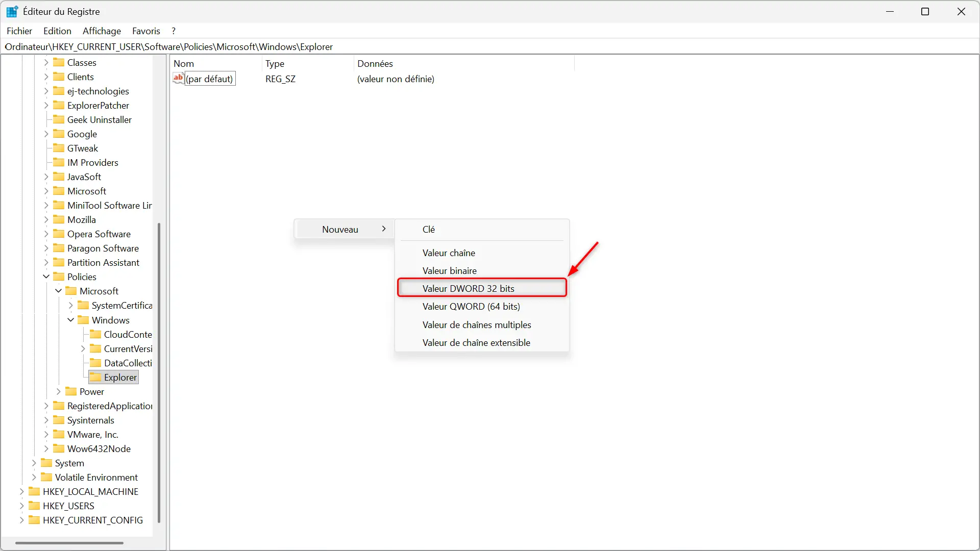Image resolution: width=980 pixels, height=551 pixels.
Task: Click the Registry Editor app icon in title bar
Action: 12,11
